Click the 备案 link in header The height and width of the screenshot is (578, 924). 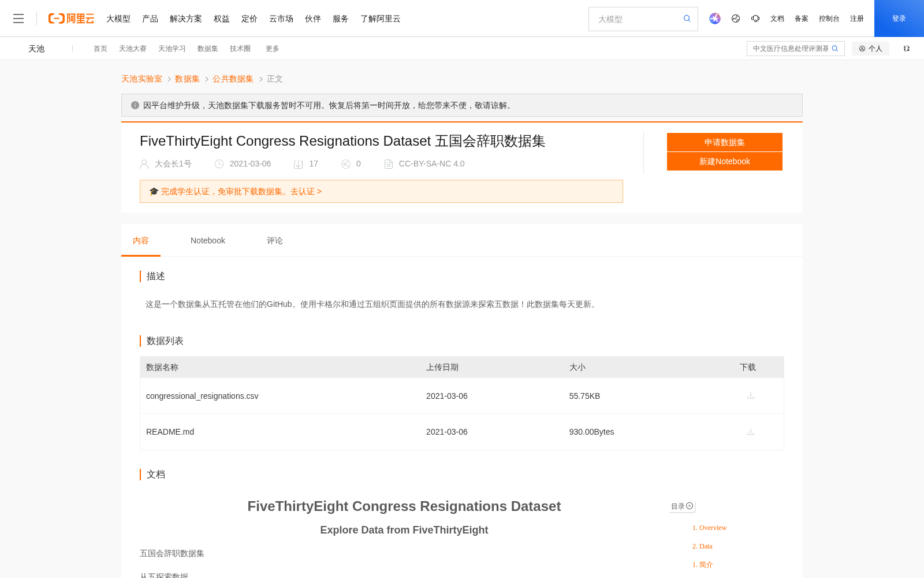pos(802,18)
